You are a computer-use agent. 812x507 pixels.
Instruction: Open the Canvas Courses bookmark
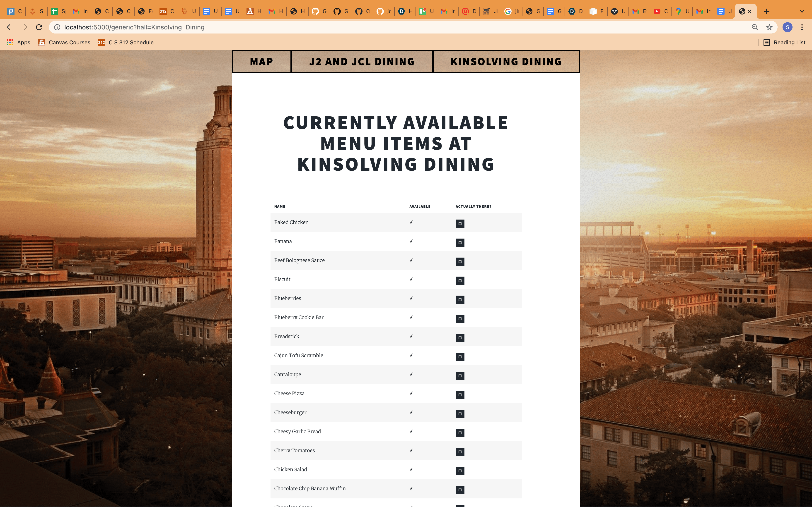click(64, 42)
